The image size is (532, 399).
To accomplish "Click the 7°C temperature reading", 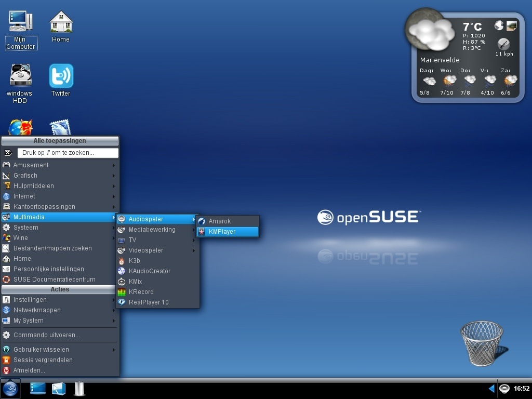I will [x=472, y=27].
